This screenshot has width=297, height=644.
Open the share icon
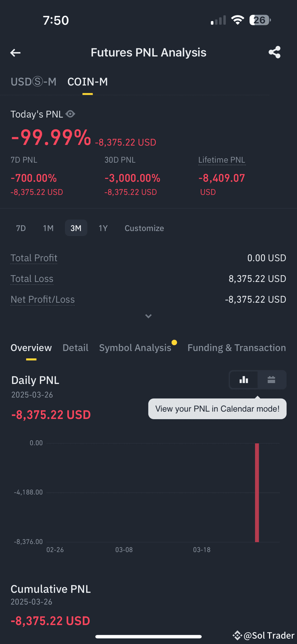(x=274, y=52)
